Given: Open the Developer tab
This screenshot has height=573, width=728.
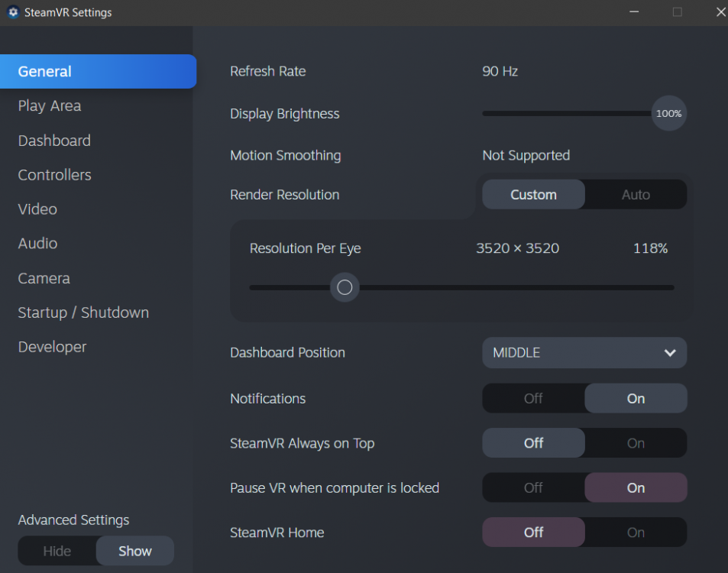Looking at the screenshot, I should [x=52, y=347].
